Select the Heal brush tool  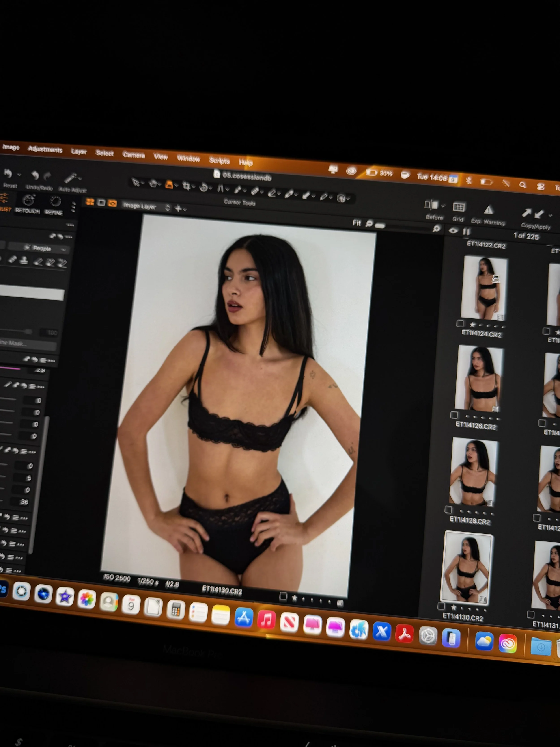click(256, 191)
